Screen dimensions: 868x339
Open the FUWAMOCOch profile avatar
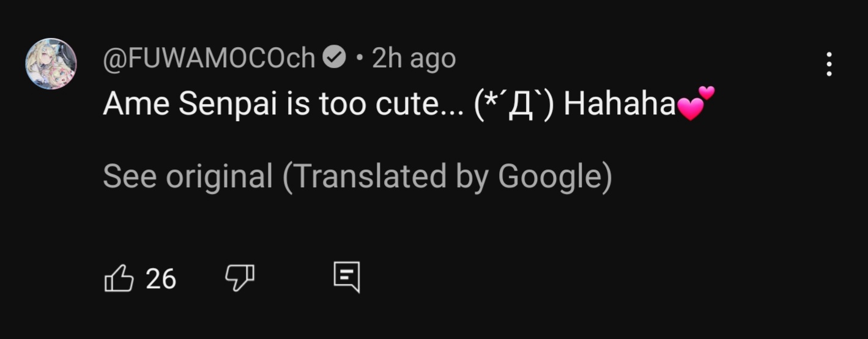51,64
